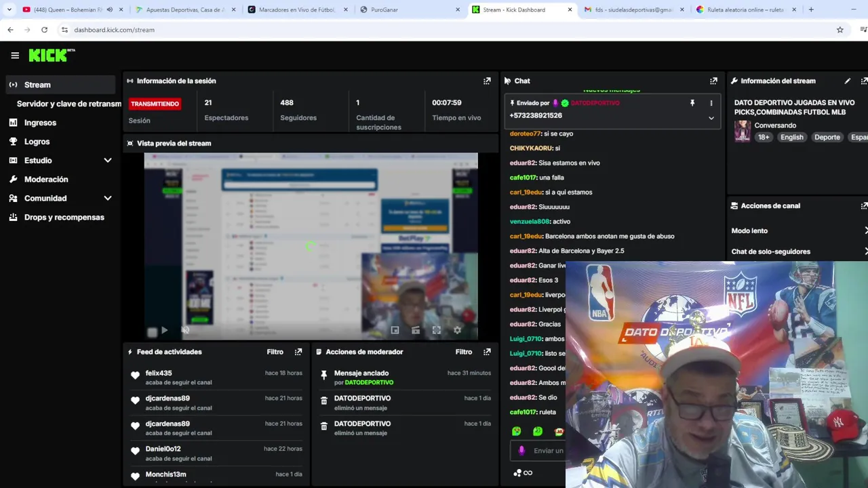Click username venzuela808 in chat
The height and width of the screenshot is (488, 868).
[x=529, y=222]
